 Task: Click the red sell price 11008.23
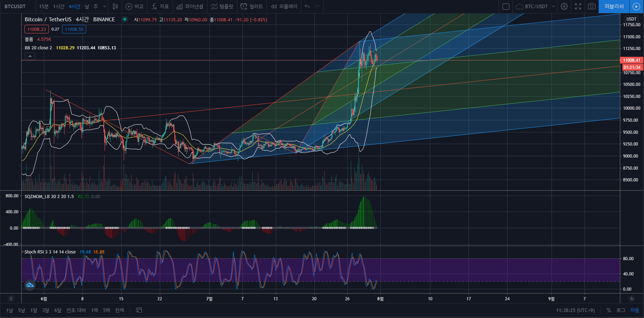[37, 29]
